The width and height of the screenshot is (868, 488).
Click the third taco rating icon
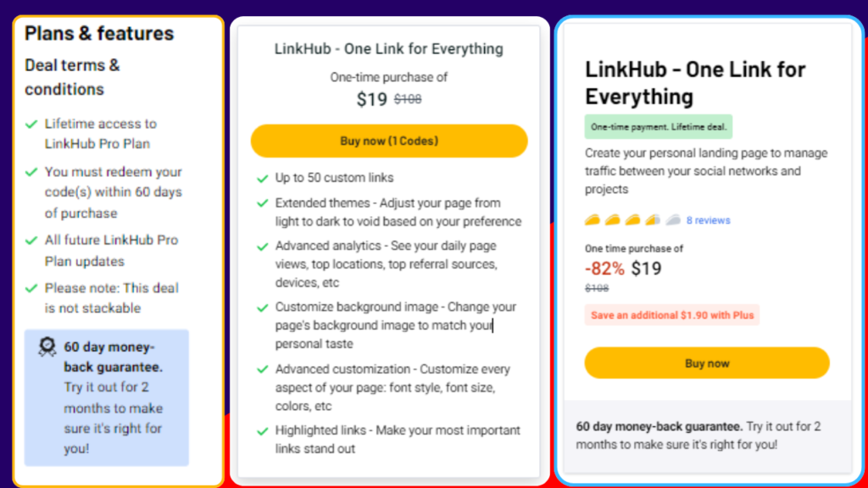[x=632, y=220]
